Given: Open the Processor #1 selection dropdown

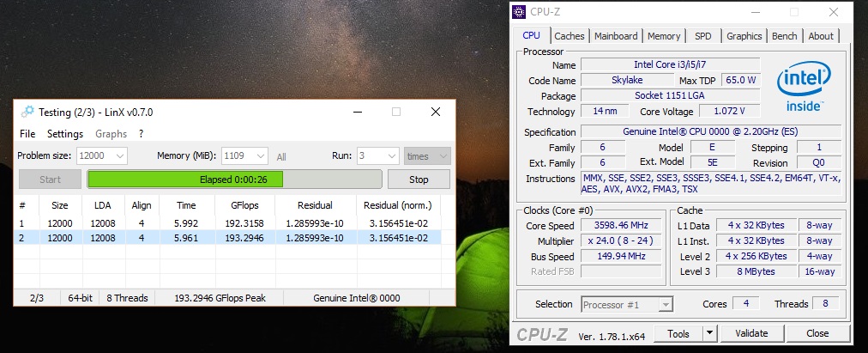Looking at the screenshot, I should point(628,305).
